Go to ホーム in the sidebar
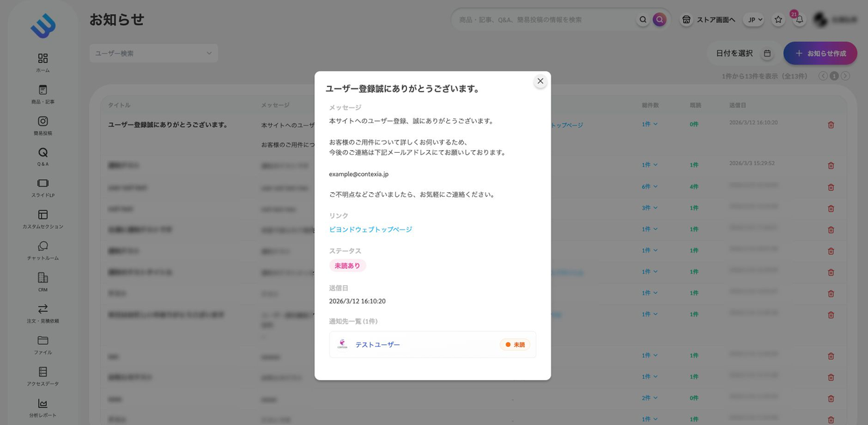The height and width of the screenshot is (425, 868). pos(43,62)
